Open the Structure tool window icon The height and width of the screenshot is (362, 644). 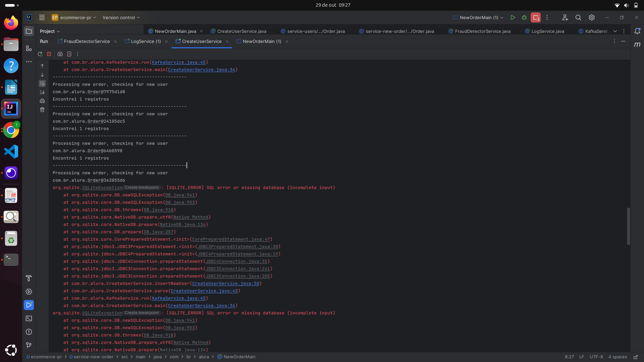point(29,48)
